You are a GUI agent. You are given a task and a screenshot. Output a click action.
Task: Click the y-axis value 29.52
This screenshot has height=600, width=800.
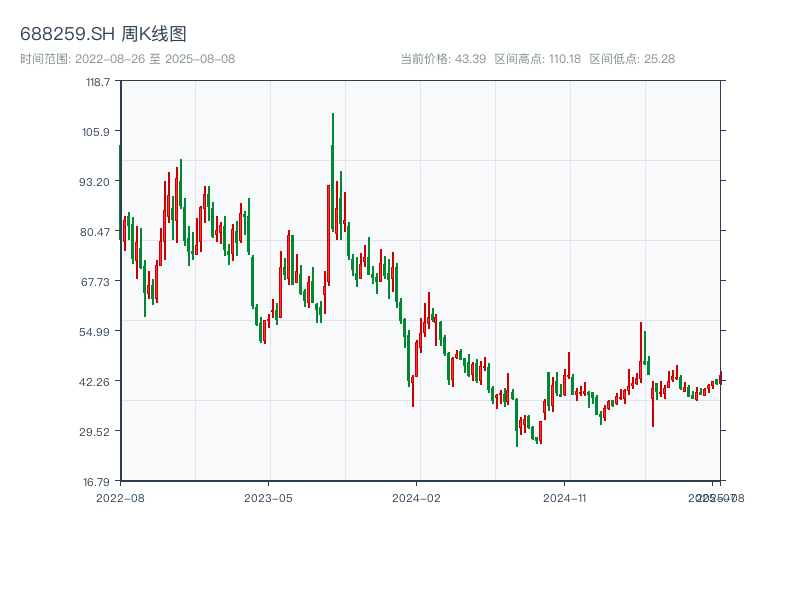(94, 432)
